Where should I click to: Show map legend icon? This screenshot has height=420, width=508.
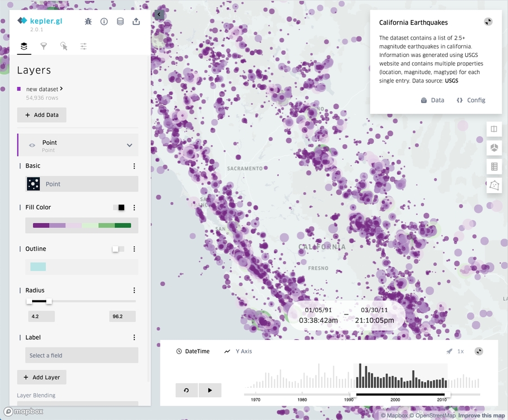click(494, 167)
